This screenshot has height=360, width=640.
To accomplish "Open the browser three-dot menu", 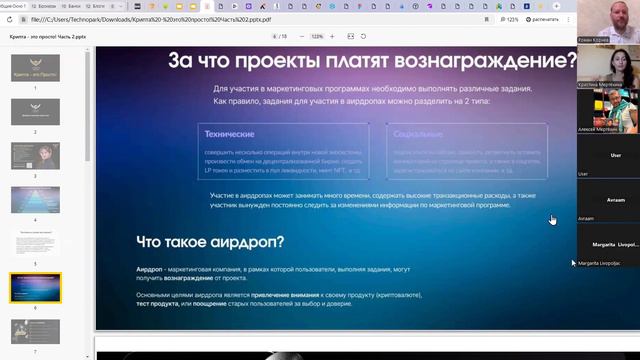I will [568, 20].
